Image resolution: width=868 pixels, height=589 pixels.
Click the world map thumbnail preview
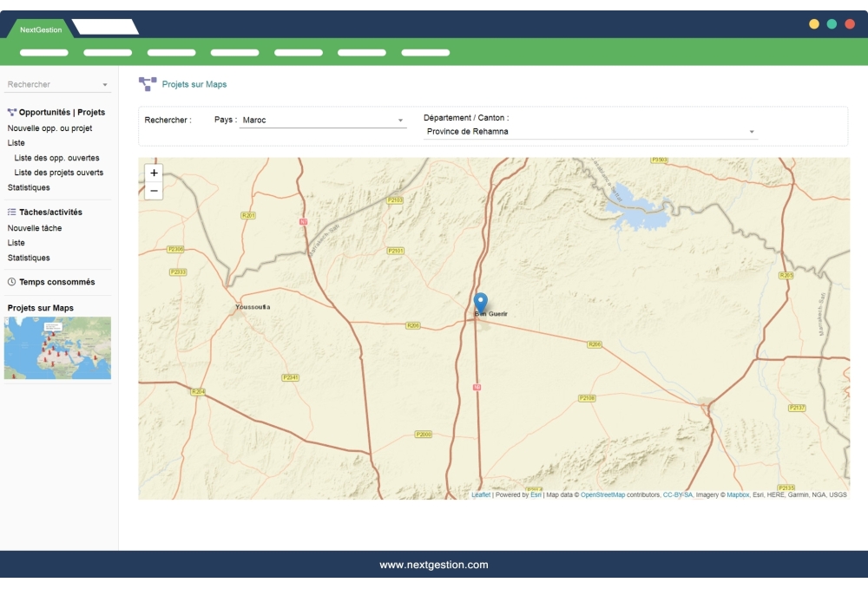point(57,348)
